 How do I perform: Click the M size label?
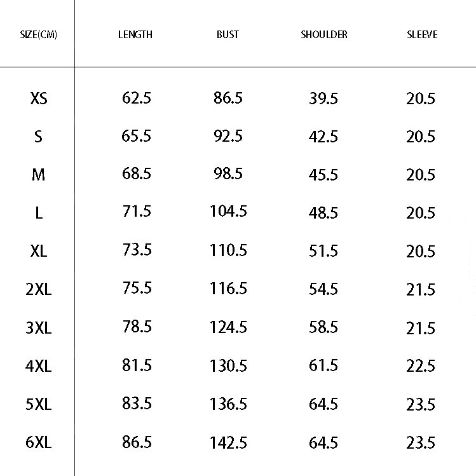(39, 175)
